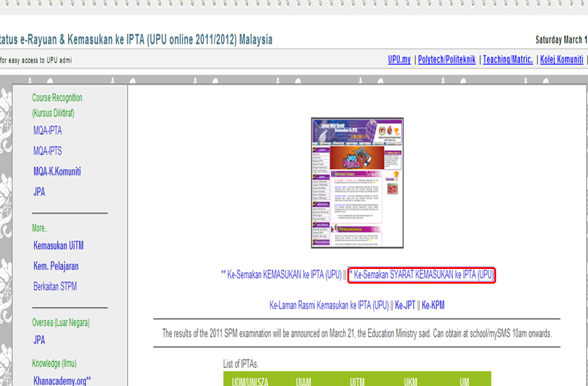Select UM in the IPTA table

pyautogui.click(x=464, y=381)
